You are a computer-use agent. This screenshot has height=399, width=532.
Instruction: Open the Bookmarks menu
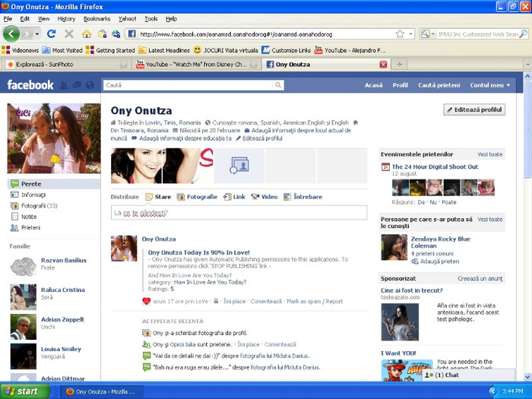click(x=97, y=18)
